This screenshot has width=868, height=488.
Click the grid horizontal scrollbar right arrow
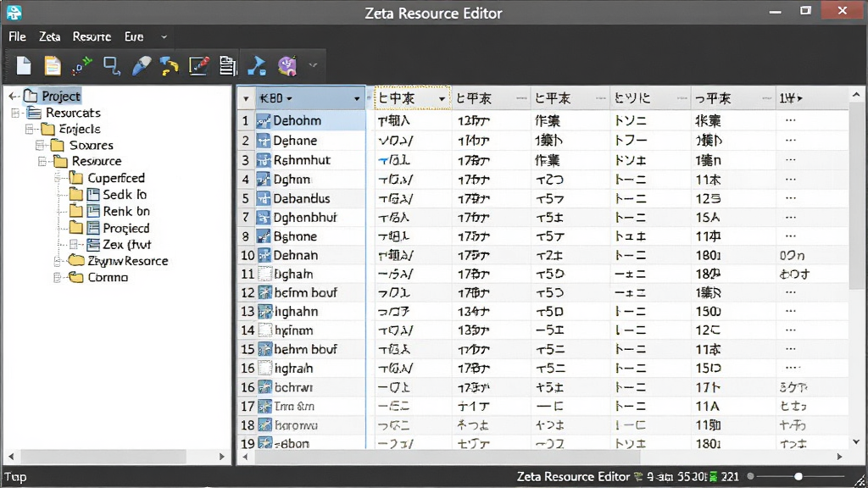tap(839, 457)
